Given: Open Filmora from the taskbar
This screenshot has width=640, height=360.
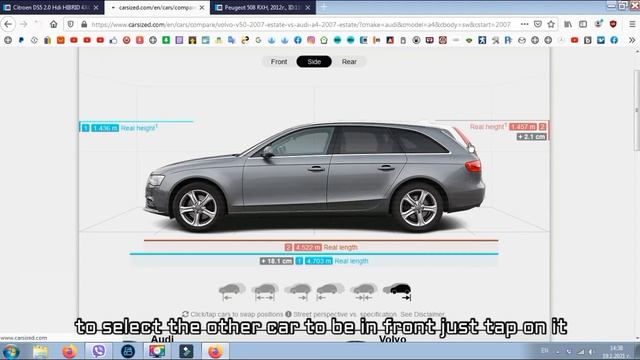Looking at the screenshot, I should point(186,351).
